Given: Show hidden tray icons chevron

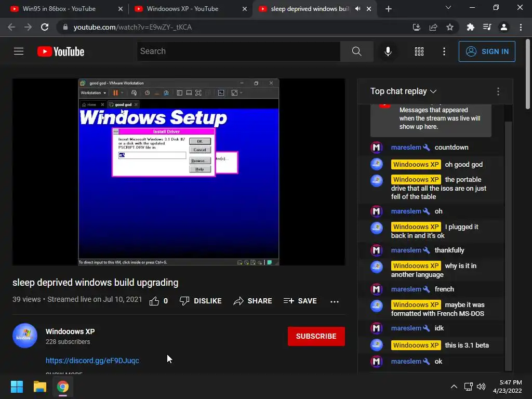Looking at the screenshot, I should point(454,387).
